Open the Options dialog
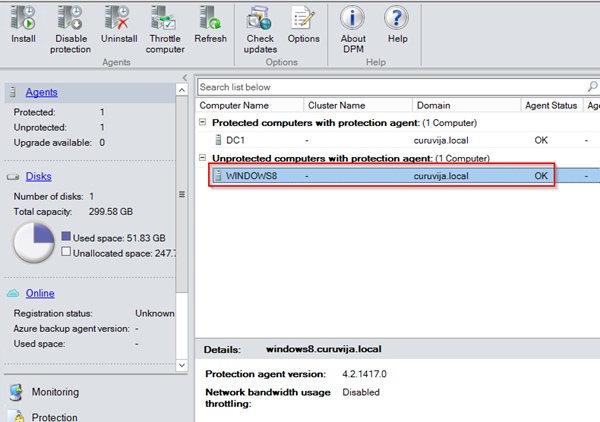This screenshot has width=600, height=422. click(x=303, y=24)
